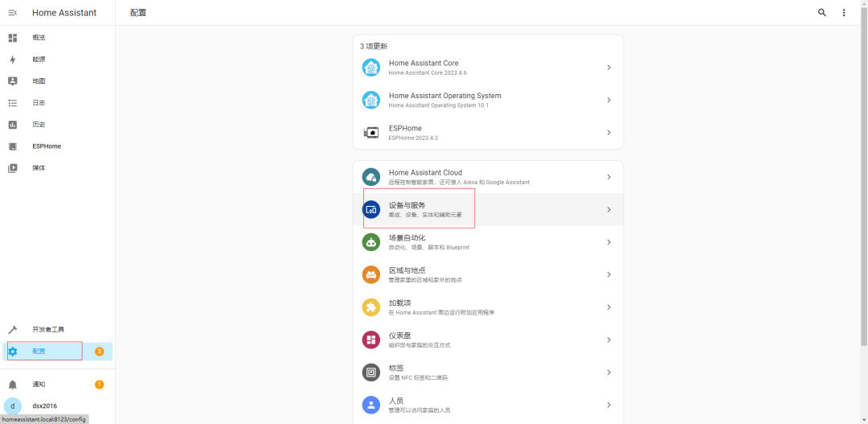The image size is (868, 424).
Task: Click the search magnifier icon
Action: pos(822,13)
